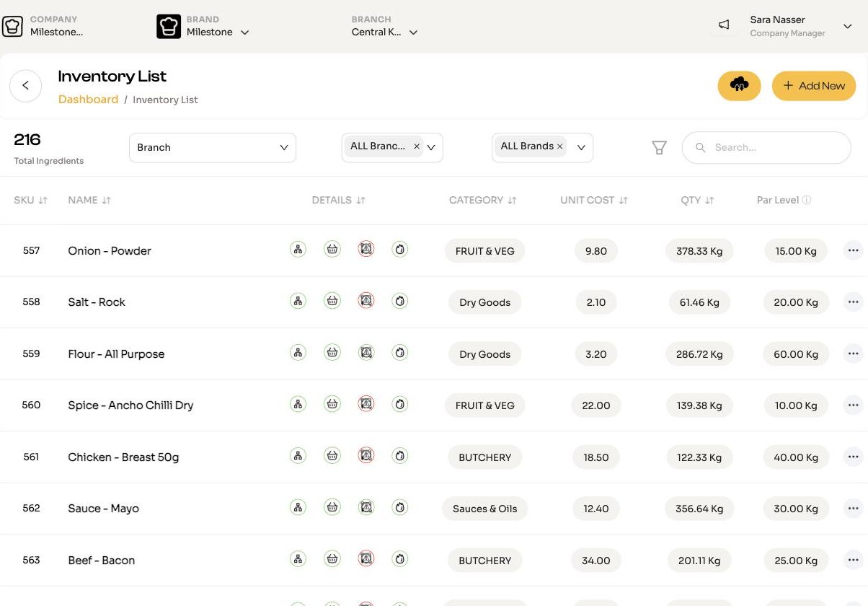The image size is (868, 606).
Task: Remove the ALL Branches filter chip
Action: tap(417, 146)
